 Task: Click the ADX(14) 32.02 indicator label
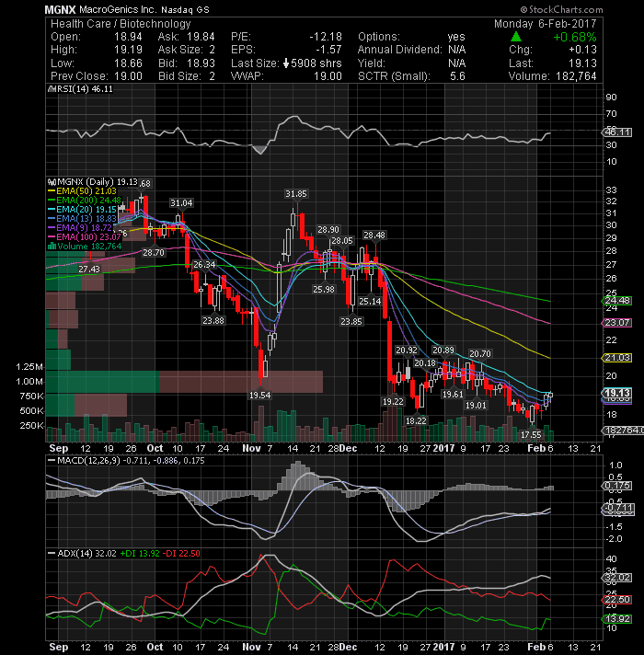[x=86, y=554]
